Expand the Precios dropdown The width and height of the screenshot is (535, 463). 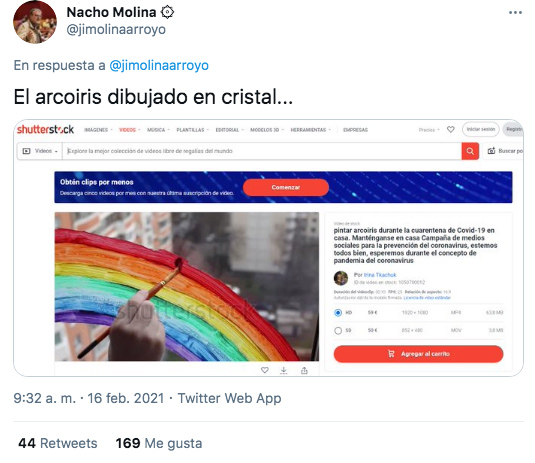coord(429,130)
